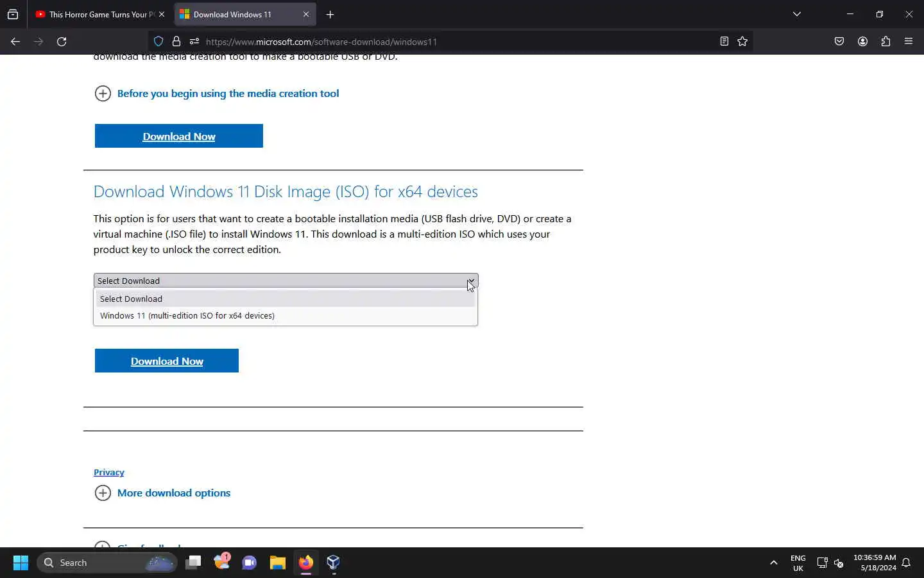Click the taskbar Search box
This screenshot has height=578, width=924.
pos(107,563)
